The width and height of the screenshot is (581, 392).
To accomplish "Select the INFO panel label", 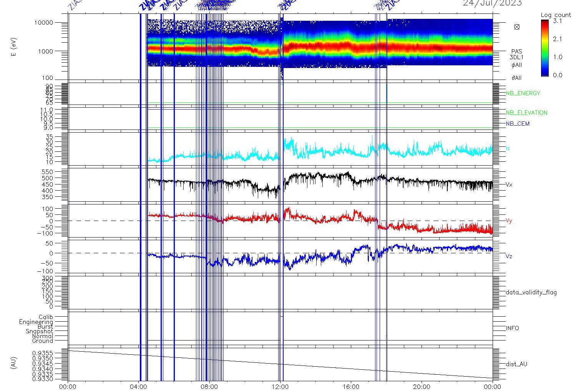I will (513, 328).
